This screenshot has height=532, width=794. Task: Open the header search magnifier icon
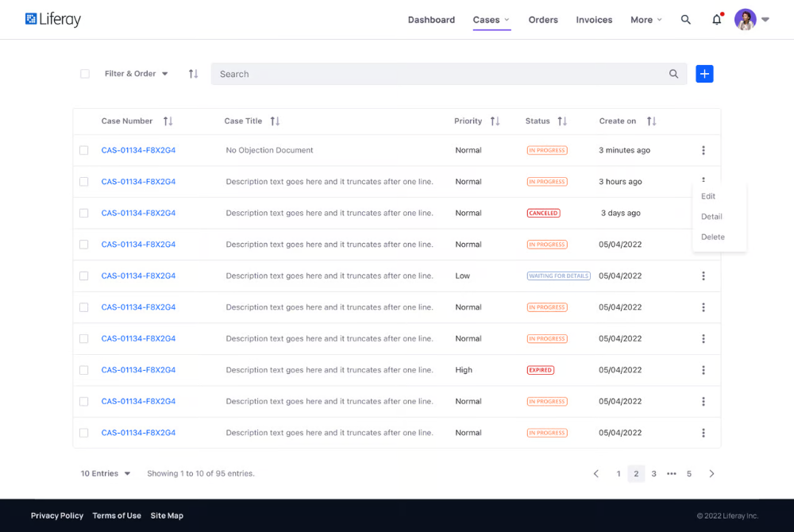tap(686, 20)
